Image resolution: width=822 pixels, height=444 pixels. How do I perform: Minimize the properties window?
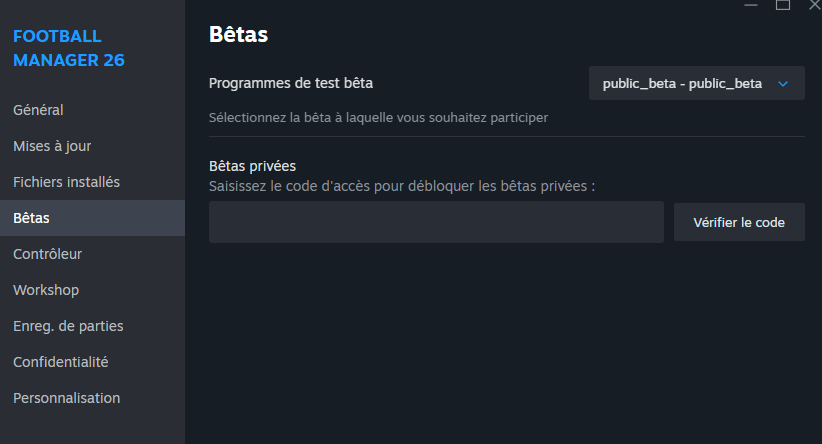point(750,5)
